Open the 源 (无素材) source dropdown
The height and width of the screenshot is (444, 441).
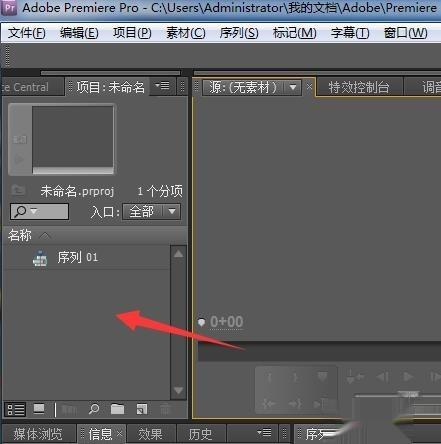[x=252, y=88]
